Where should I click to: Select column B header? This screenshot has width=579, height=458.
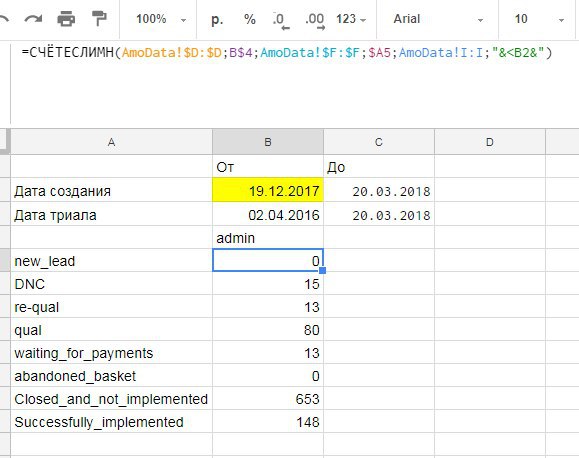point(268,142)
